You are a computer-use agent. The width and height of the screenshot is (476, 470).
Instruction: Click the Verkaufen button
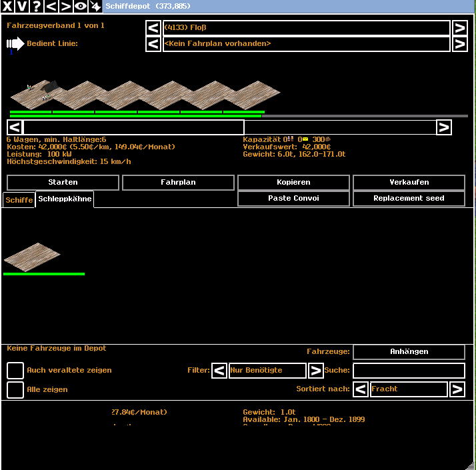[409, 183]
